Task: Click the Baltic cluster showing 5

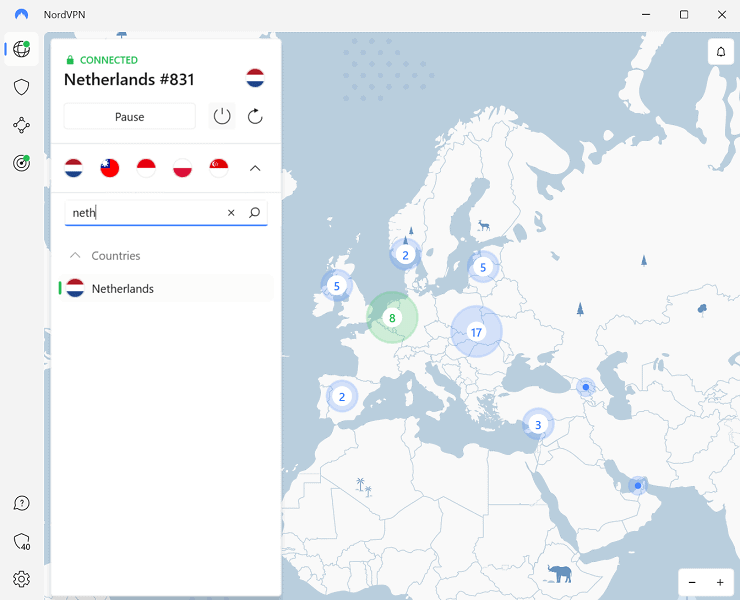Action: tap(483, 267)
